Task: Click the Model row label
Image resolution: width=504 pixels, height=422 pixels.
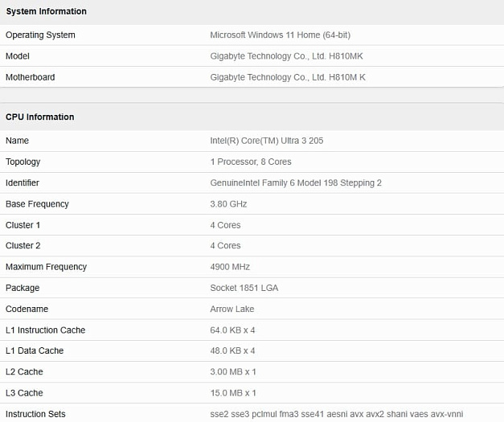Action: point(18,56)
